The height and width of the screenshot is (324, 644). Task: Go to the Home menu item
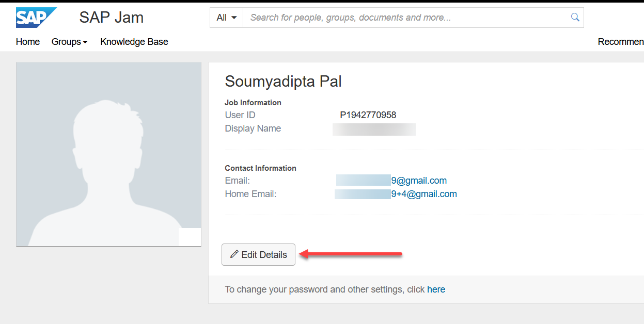click(x=28, y=42)
